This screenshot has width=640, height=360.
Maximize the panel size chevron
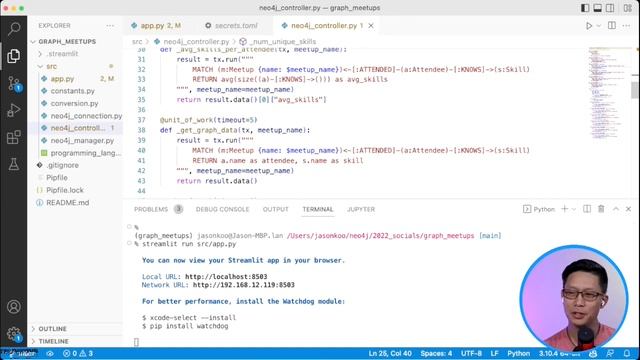616,209
